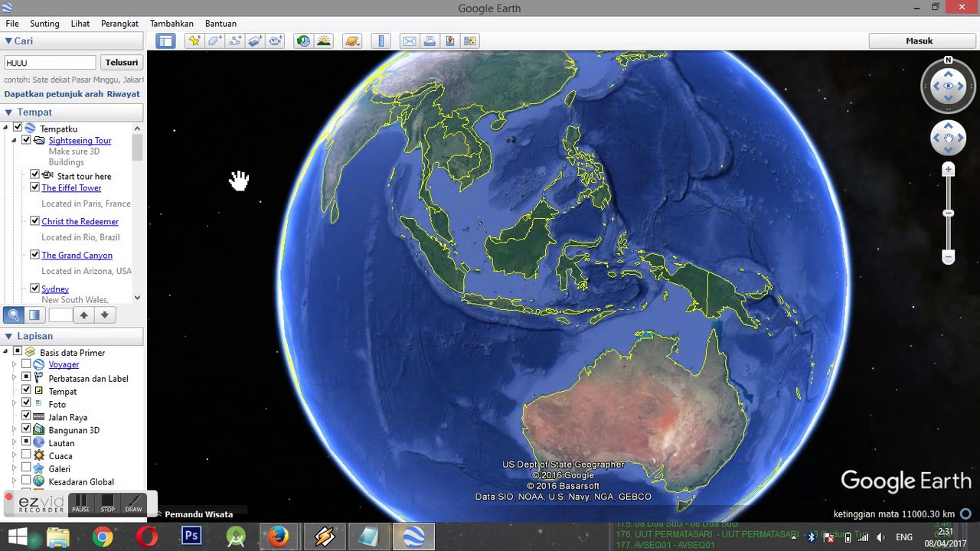
Task: Click the look-around compass control
Action: [x=949, y=86]
